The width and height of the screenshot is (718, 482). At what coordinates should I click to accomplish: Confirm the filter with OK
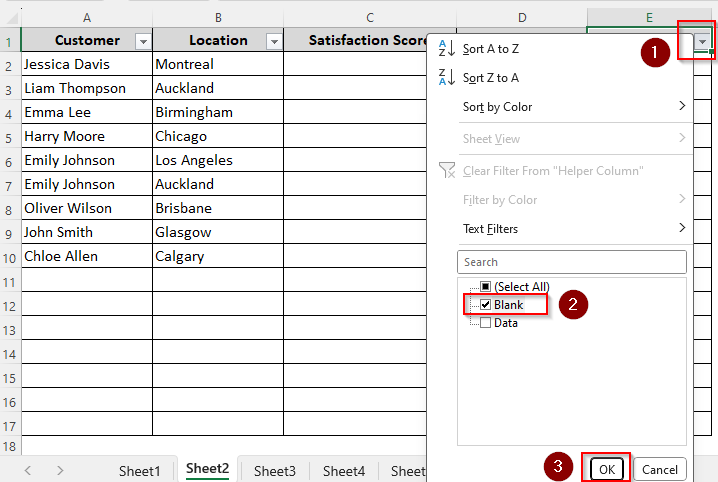607,469
